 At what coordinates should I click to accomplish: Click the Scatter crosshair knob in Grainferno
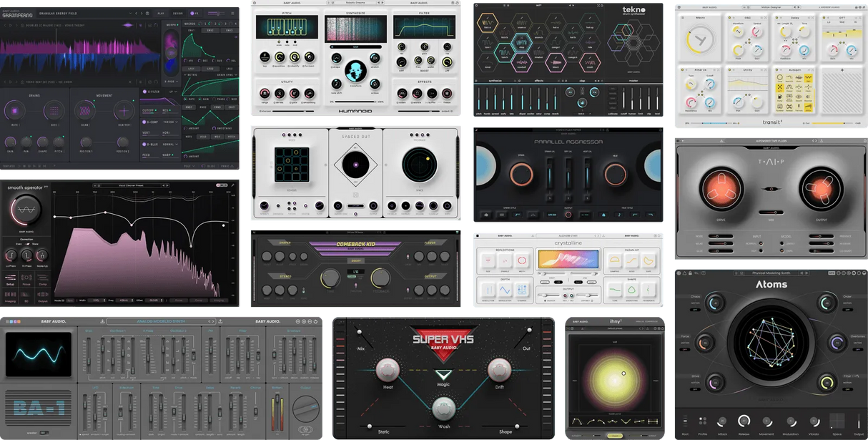coord(124,109)
